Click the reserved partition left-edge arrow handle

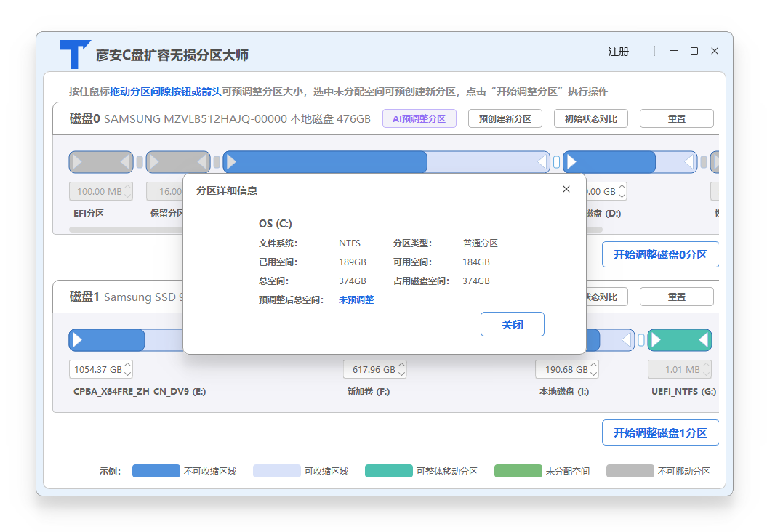click(x=155, y=162)
